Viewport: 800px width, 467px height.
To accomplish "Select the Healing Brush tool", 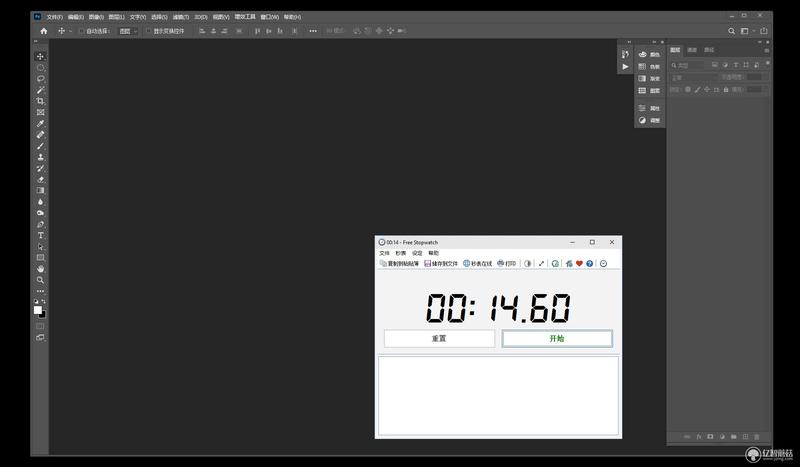I will 40,135.
